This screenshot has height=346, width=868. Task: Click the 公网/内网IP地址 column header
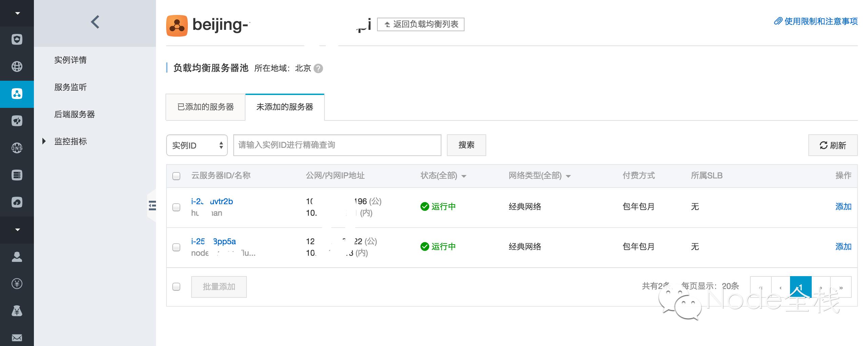[335, 176]
